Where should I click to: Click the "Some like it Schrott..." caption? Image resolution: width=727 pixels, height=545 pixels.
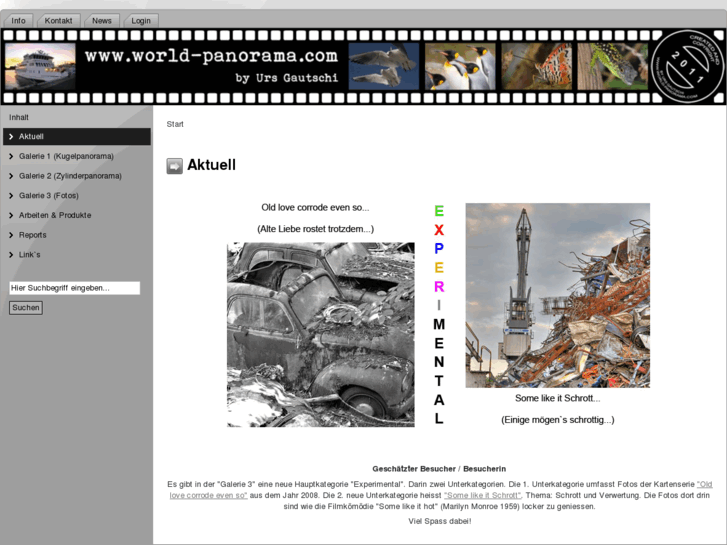[558, 398]
